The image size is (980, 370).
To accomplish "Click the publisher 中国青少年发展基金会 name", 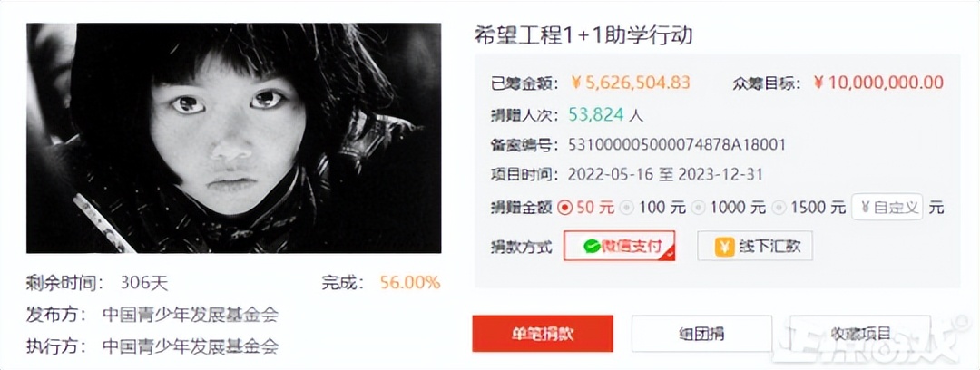I will click(x=191, y=315).
